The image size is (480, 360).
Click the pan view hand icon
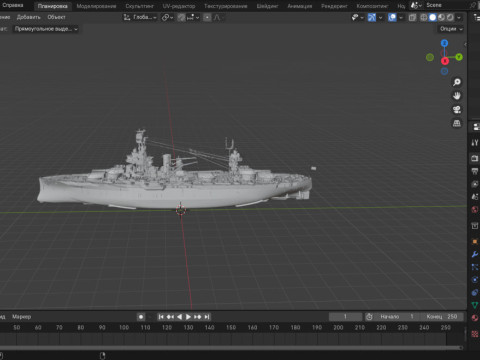tap(457, 96)
